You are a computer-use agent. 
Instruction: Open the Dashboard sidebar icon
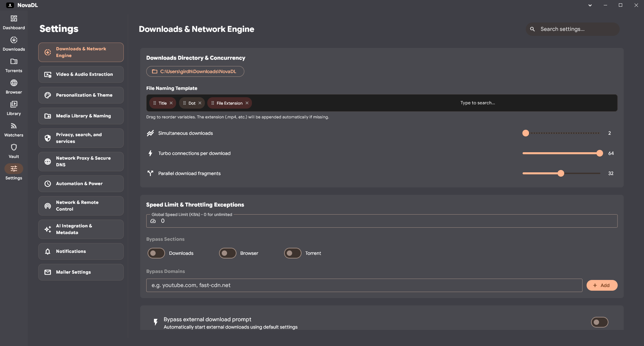click(x=14, y=18)
